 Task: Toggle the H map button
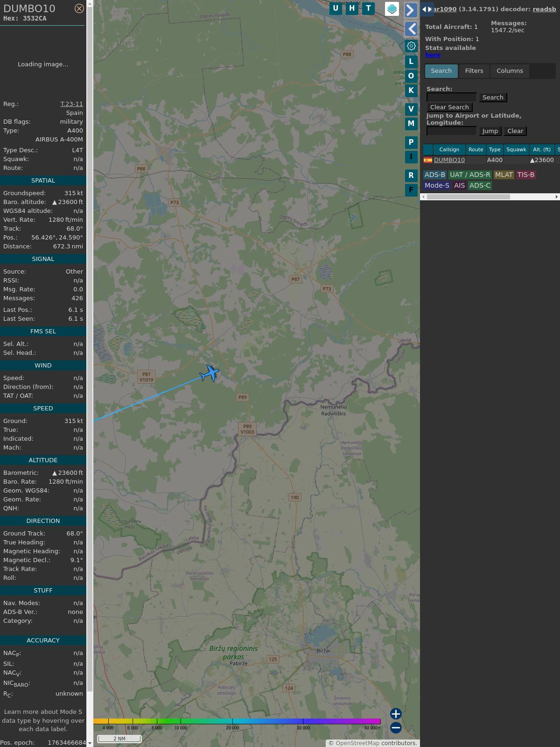tap(352, 8)
